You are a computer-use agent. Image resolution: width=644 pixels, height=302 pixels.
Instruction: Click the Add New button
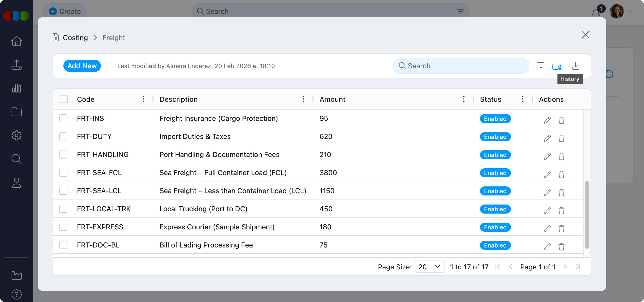[x=82, y=66]
